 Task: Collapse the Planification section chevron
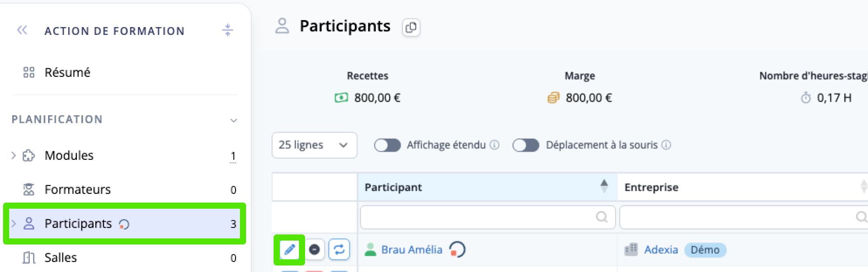pos(234,120)
